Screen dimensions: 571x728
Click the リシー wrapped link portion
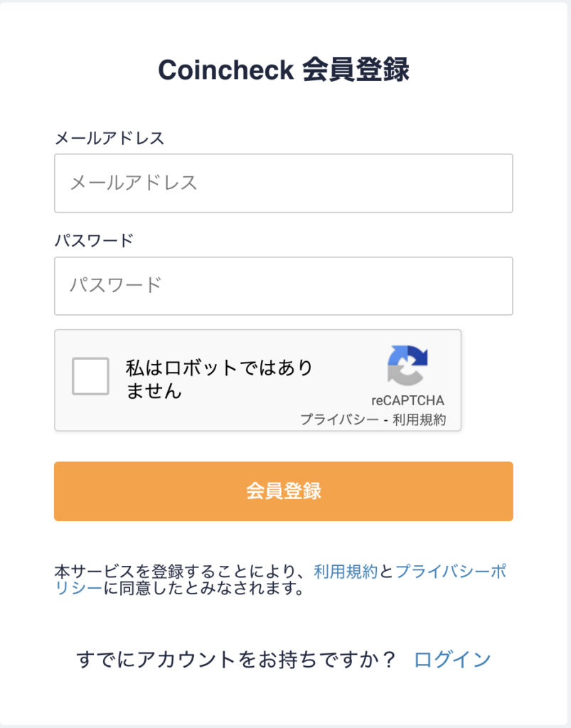click(78, 588)
